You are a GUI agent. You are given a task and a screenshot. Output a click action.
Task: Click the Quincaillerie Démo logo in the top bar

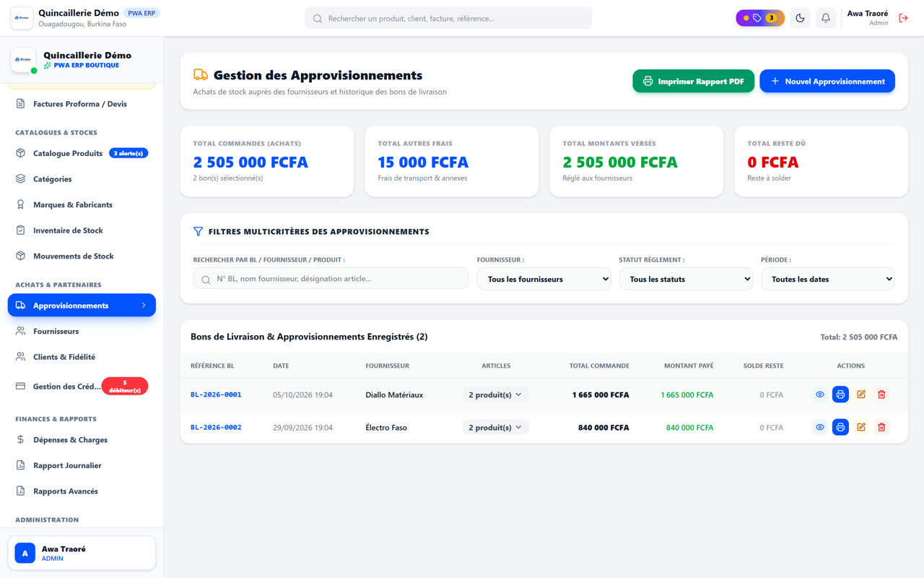click(x=22, y=18)
